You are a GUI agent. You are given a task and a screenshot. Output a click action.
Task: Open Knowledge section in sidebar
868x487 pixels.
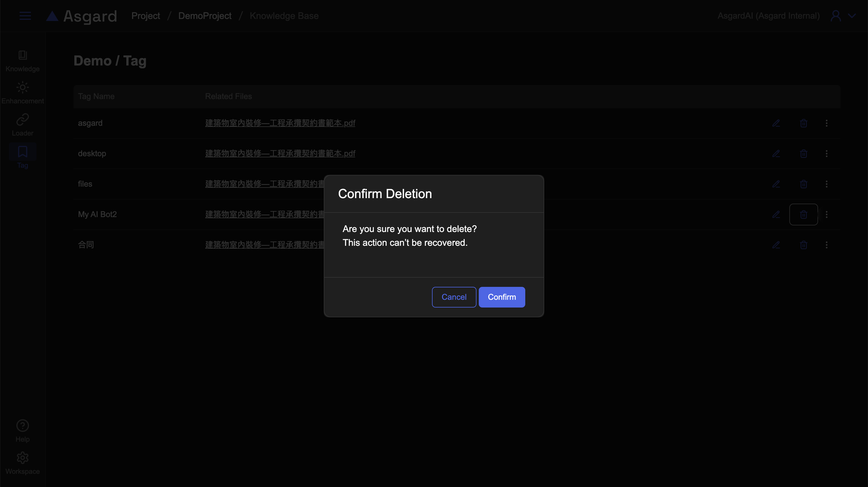point(23,61)
